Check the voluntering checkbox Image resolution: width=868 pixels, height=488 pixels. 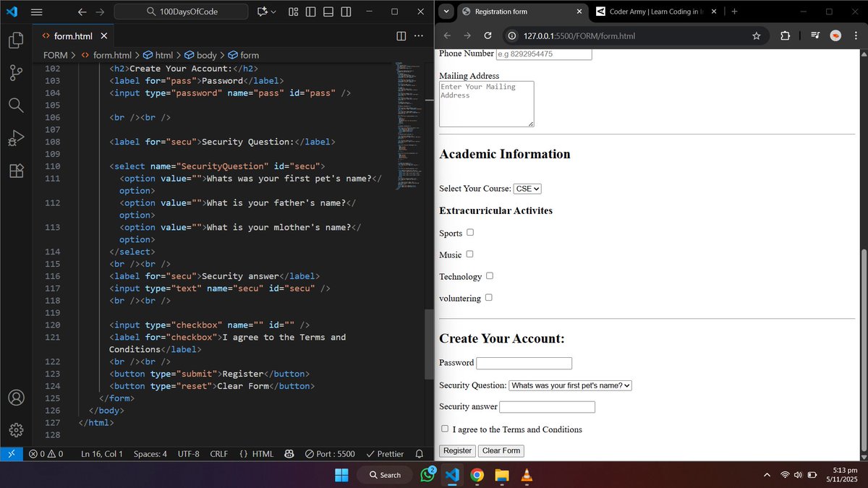489,297
